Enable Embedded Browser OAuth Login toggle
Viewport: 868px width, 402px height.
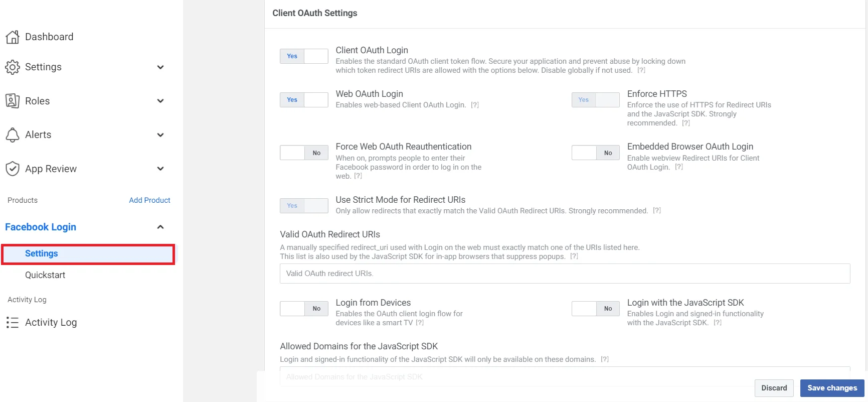596,153
